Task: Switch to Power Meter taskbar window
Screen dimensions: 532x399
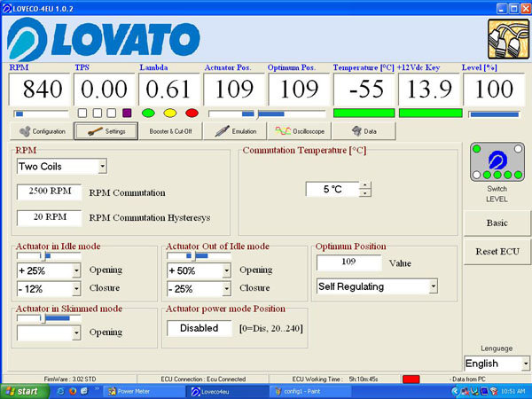Action: point(144,391)
